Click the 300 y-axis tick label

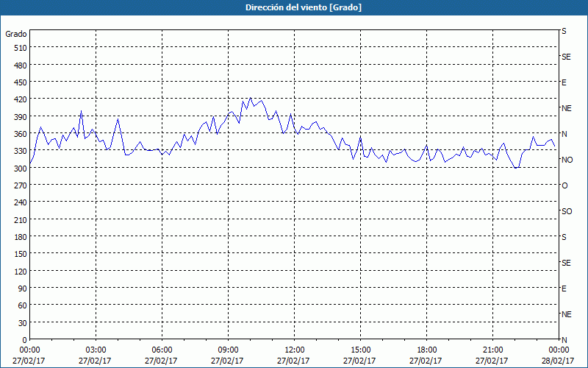click(x=21, y=169)
